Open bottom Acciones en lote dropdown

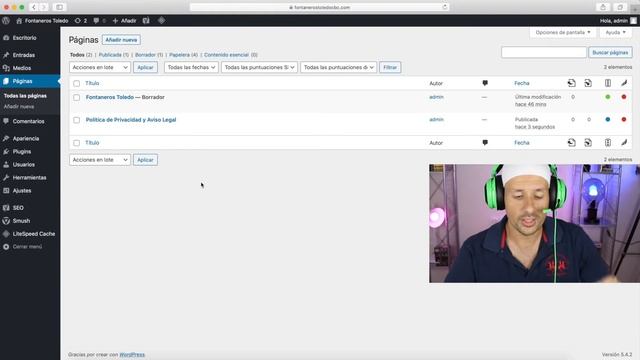point(100,160)
